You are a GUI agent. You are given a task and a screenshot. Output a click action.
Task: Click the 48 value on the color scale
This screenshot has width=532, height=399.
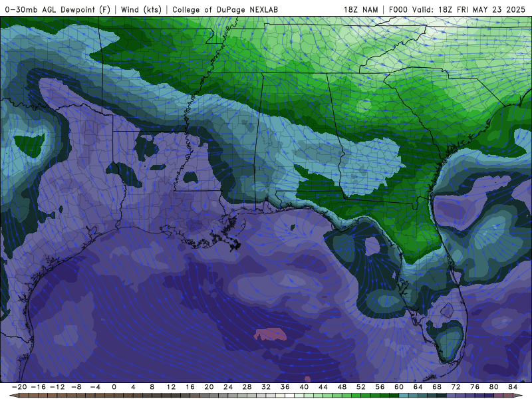point(342,387)
